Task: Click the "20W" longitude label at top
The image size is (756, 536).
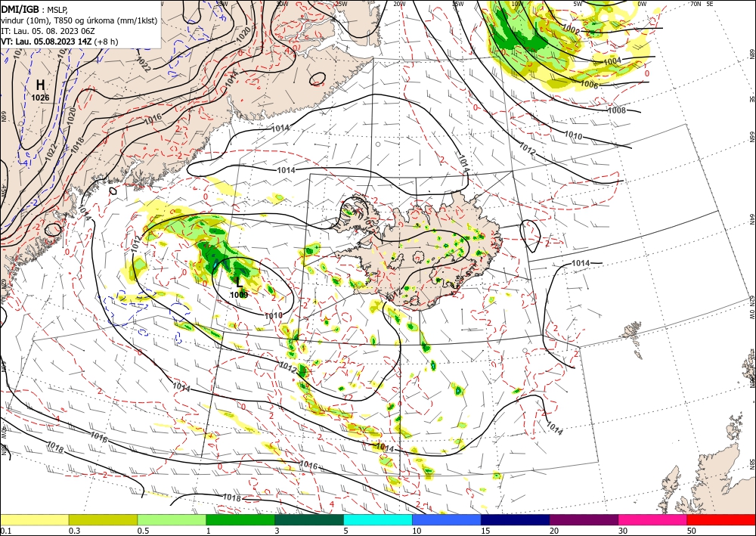Action: [x=398, y=4]
